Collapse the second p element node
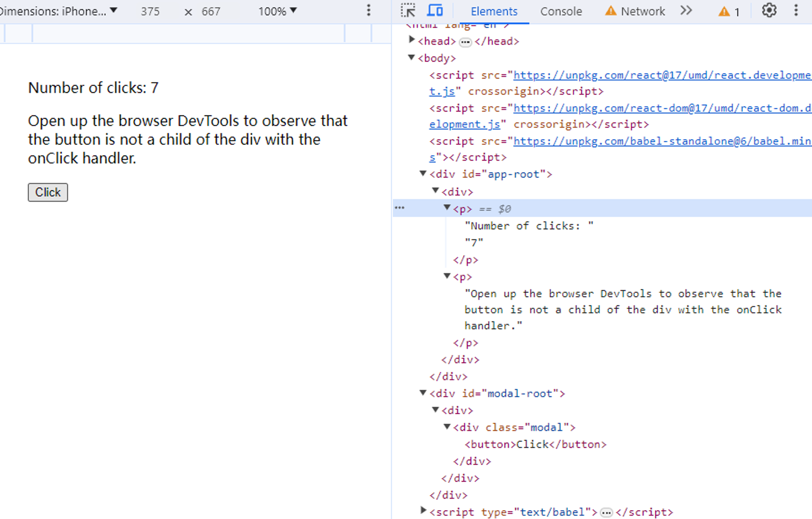This screenshot has width=812, height=519. pos(447,276)
